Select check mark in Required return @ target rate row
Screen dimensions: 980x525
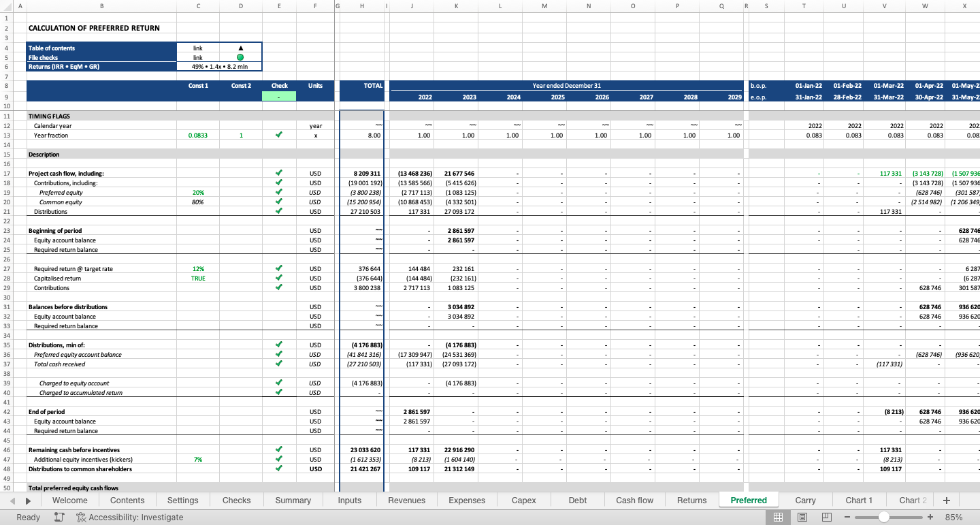[x=279, y=269]
